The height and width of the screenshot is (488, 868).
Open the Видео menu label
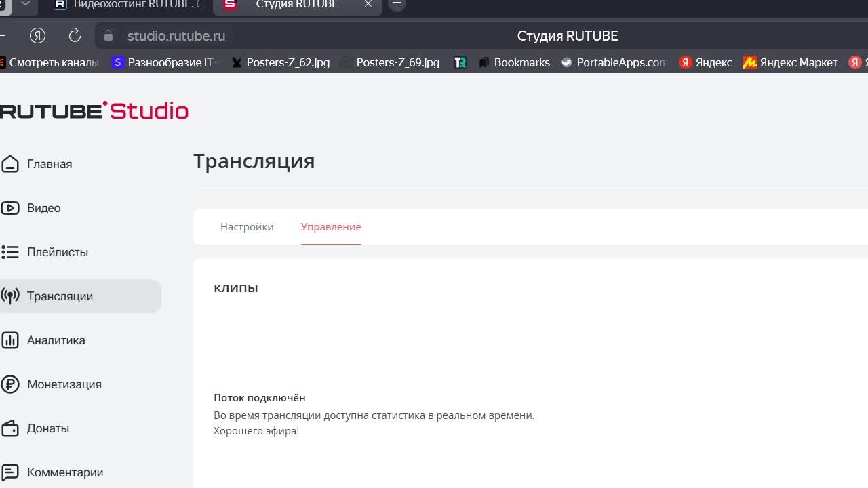44,208
